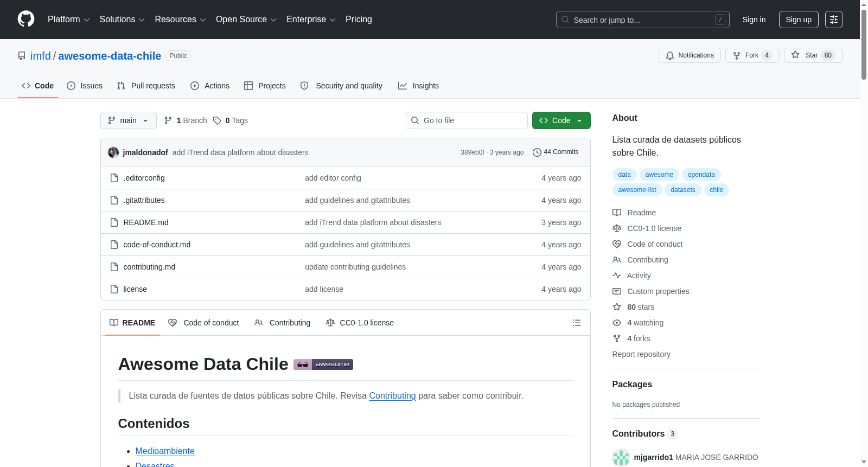Open the README outline list icon
Viewport: 868px width, 467px height.
(x=577, y=323)
